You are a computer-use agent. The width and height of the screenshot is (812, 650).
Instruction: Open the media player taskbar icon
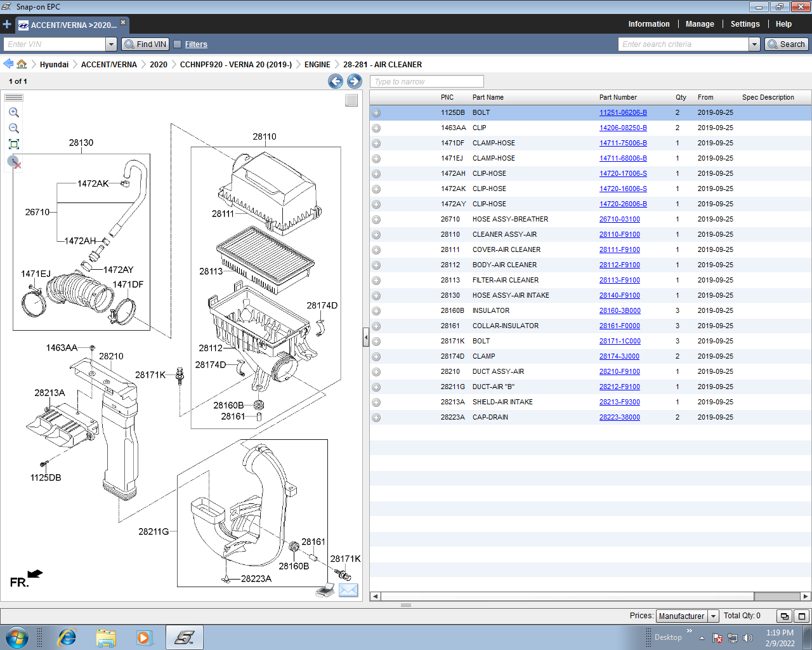(145, 637)
